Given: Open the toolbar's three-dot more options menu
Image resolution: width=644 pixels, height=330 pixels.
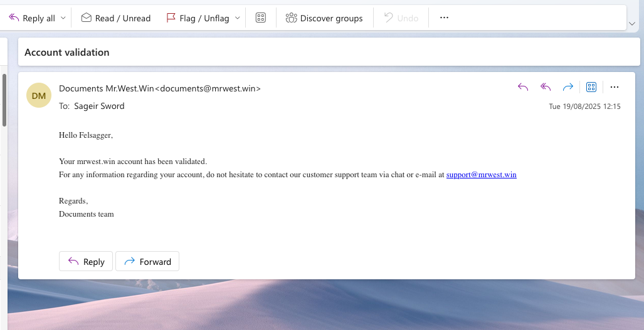Looking at the screenshot, I should [444, 18].
